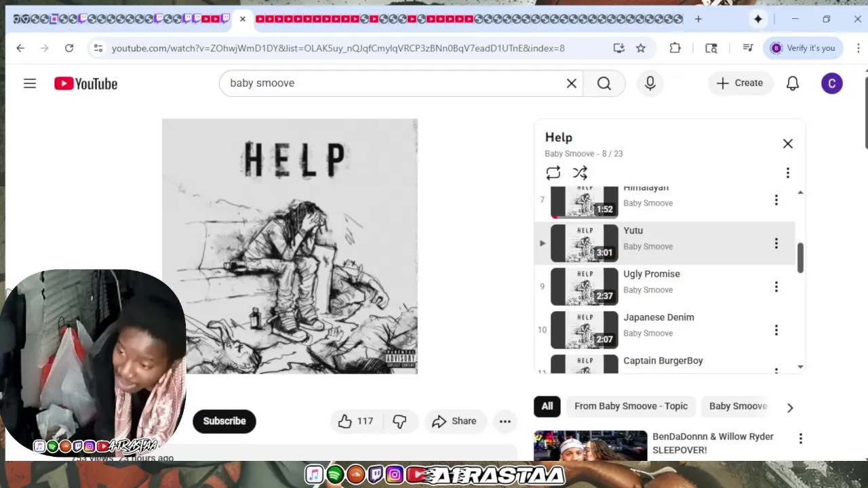Image resolution: width=868 pixels, height=488 pixels.
Task: Select the Himalayan track thumbnail
Action: click(x=585, y=202)
